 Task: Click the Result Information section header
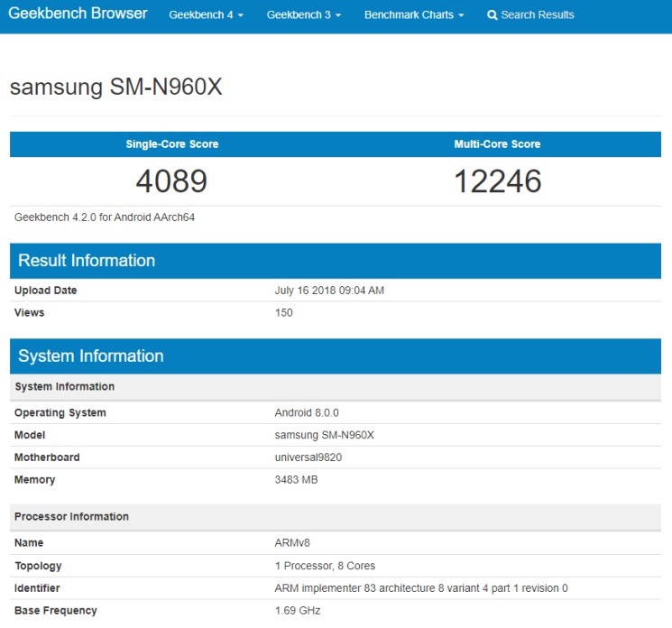(87, 261)
